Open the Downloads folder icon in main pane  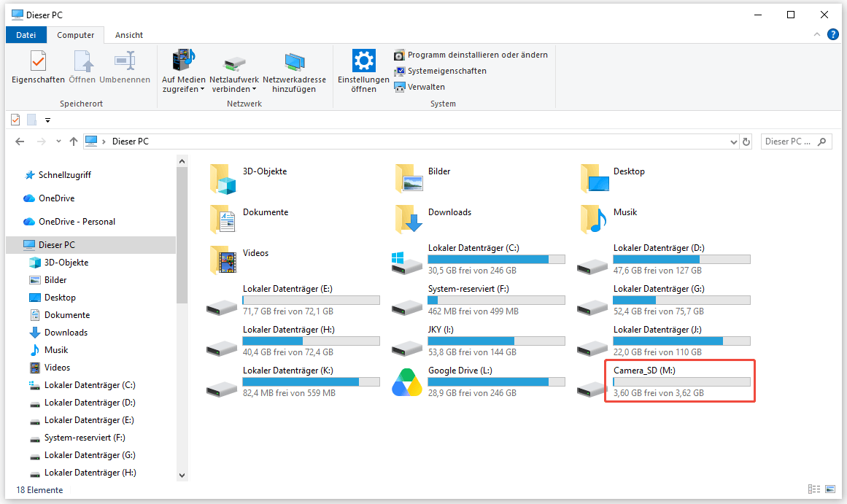[409, 220]
